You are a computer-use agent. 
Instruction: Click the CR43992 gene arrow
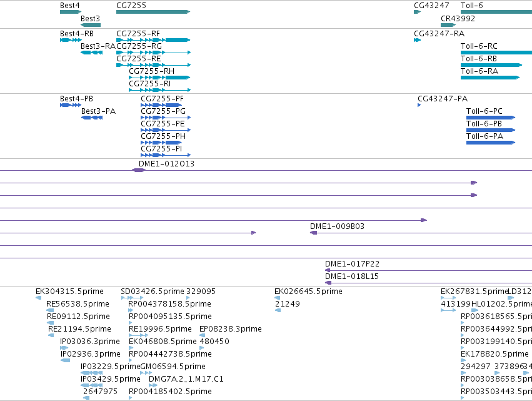click(x=448, y=25)
